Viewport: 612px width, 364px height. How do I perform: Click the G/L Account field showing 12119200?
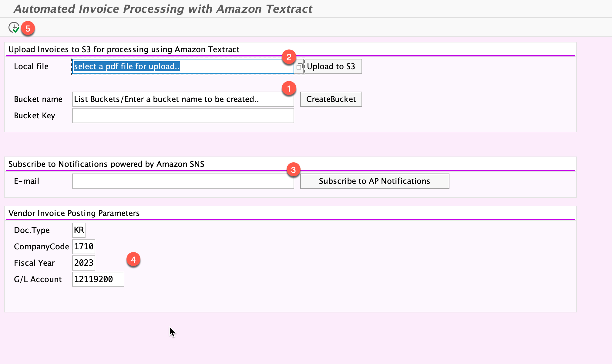[x=98, y=279]
